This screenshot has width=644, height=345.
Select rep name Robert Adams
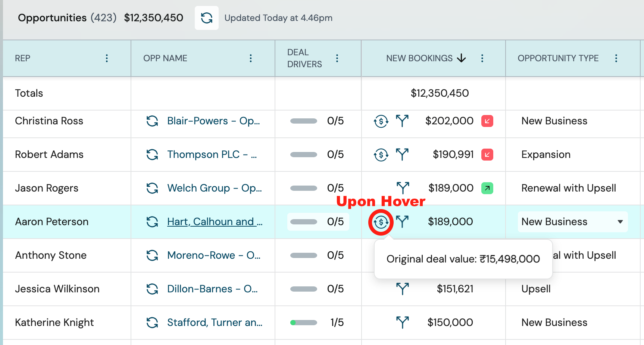49,155
